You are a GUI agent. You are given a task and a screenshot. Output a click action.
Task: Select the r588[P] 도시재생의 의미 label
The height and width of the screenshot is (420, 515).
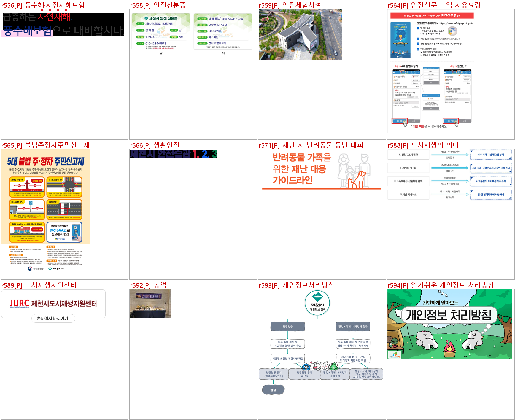point(423,145)
